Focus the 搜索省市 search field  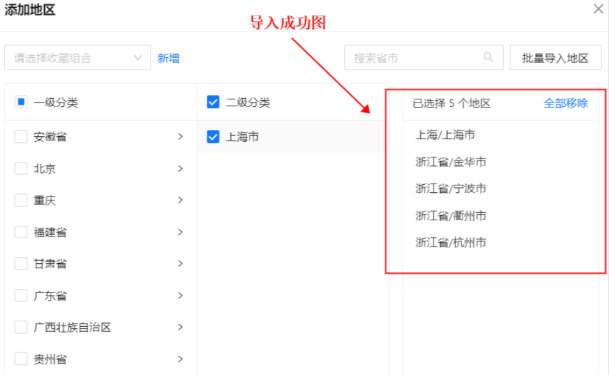(x=424, y=58)
